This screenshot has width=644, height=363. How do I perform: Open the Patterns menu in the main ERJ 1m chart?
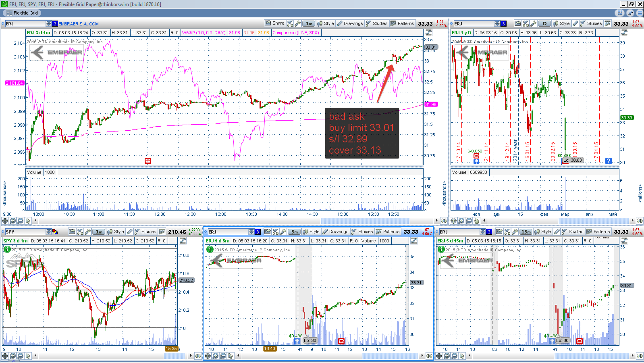pos(402,23)
